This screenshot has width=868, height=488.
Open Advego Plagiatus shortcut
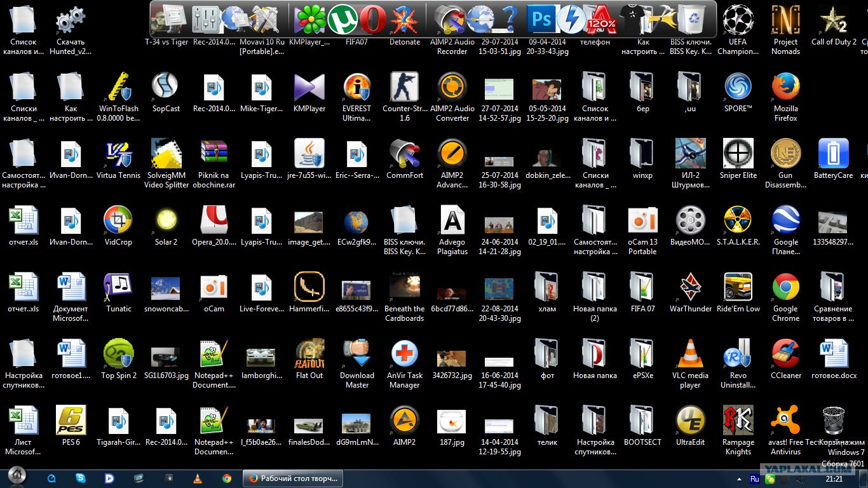click(x=452, y=231)
